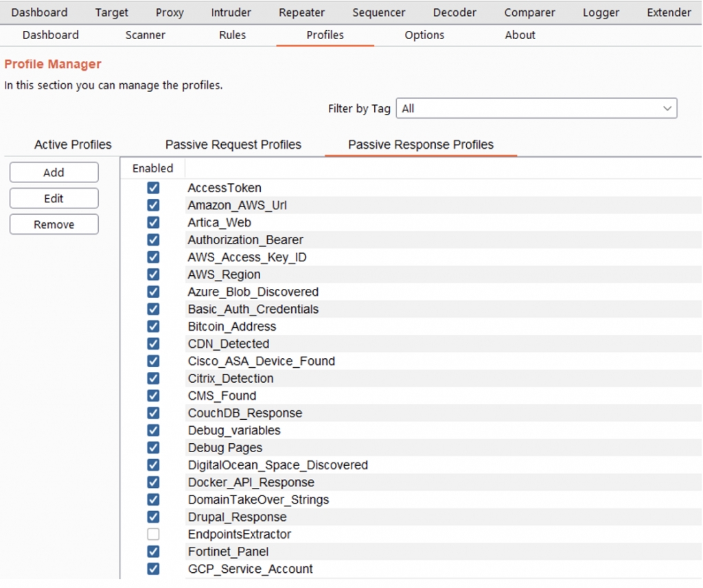Open the Filter by Tag dropdown
703x588 pixels.
coord(535,108)
